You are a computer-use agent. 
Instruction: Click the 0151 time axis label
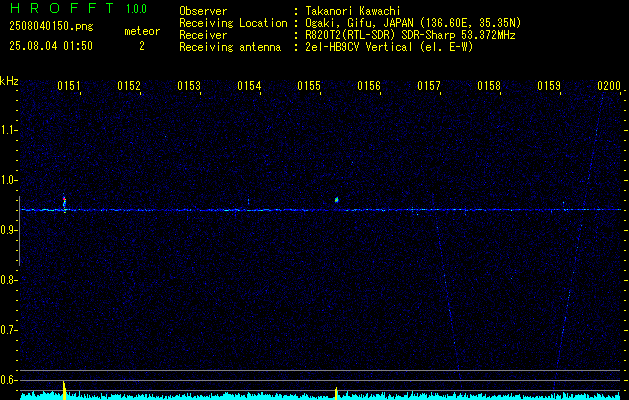69,86
